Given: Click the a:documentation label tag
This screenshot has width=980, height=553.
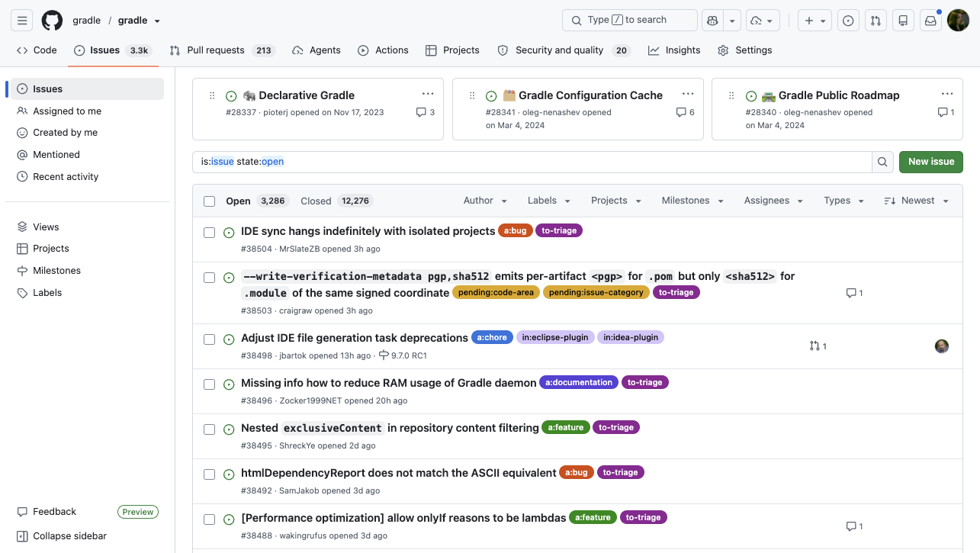Looking at the screenshot, I should click(579, 382).
